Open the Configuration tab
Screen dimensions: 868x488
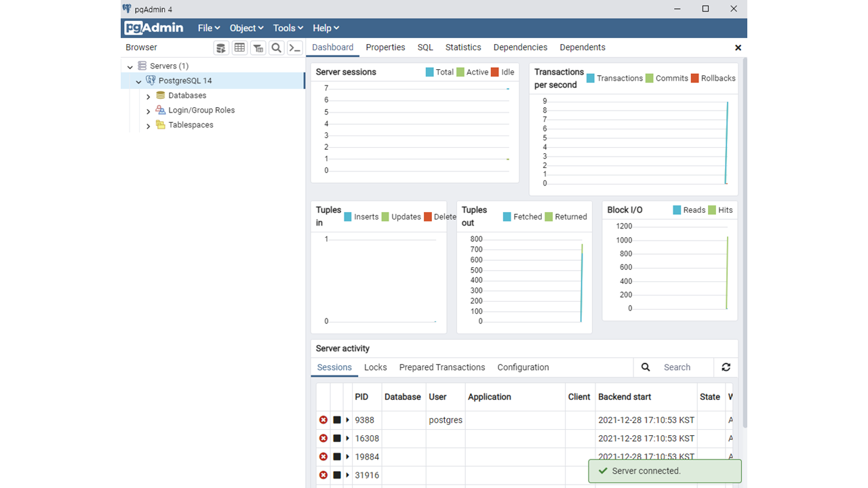[523, 367]
